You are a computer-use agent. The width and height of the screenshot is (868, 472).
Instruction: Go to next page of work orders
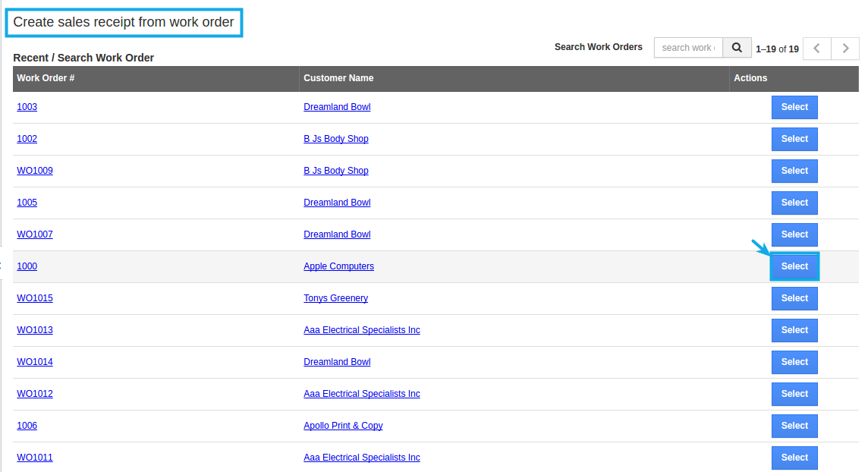point(844,48)
